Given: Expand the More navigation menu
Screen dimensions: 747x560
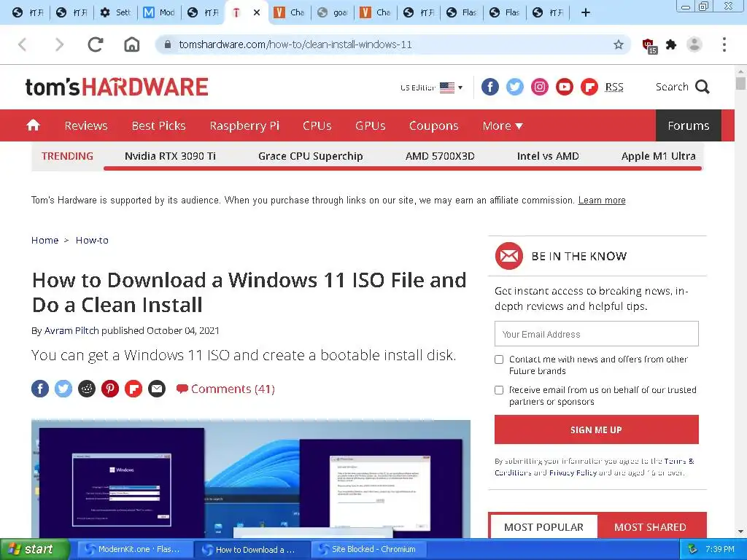Looking at the screenshot, I should click(503, 125).
